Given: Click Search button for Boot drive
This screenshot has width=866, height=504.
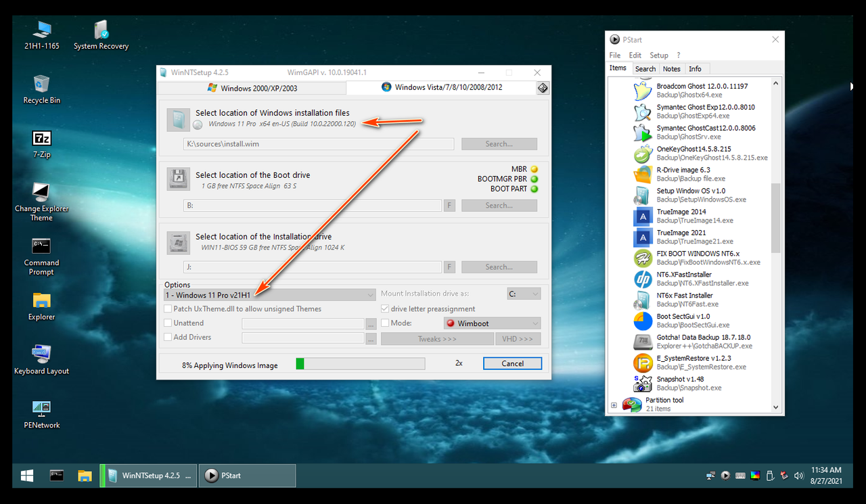Looking at the screenshot, I should (x=499, y=206).
